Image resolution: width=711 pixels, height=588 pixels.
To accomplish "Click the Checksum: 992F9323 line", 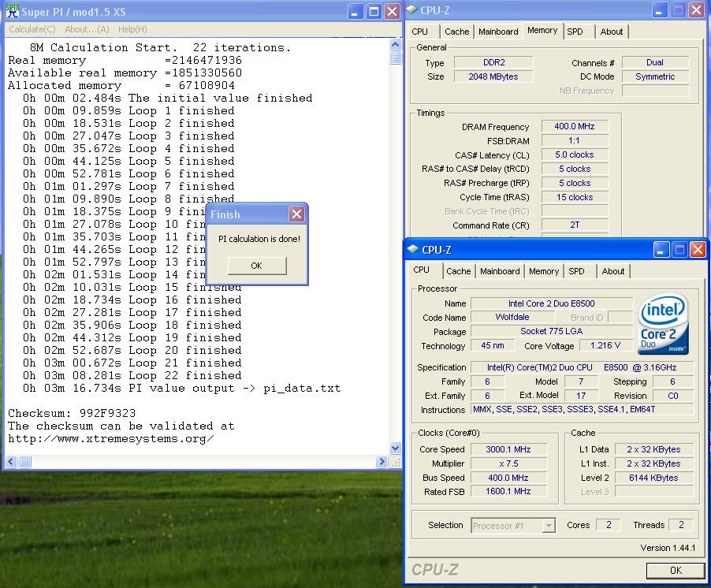I will [72, 413].
